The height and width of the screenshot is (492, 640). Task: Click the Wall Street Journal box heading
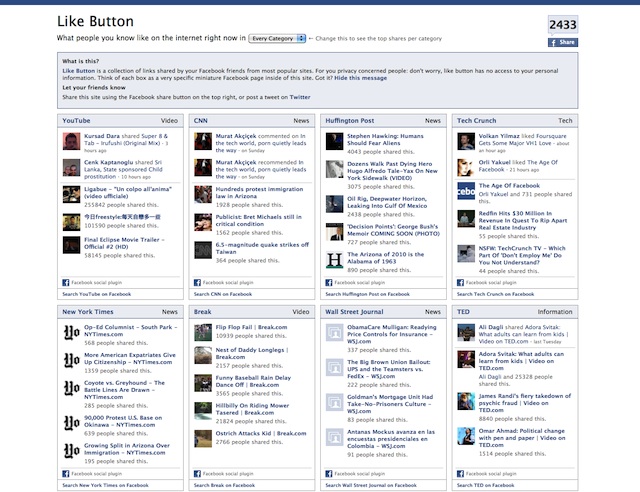click(354, 312)
